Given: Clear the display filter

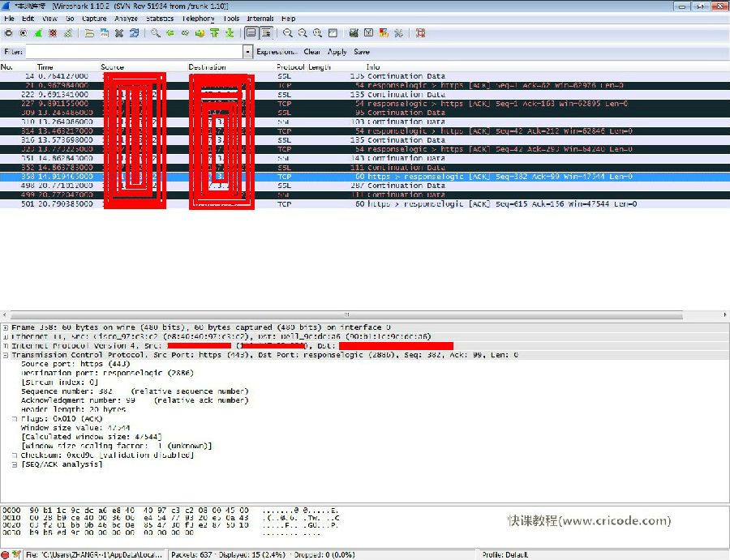Looking at the screenshot, I should tap(311, 52).
